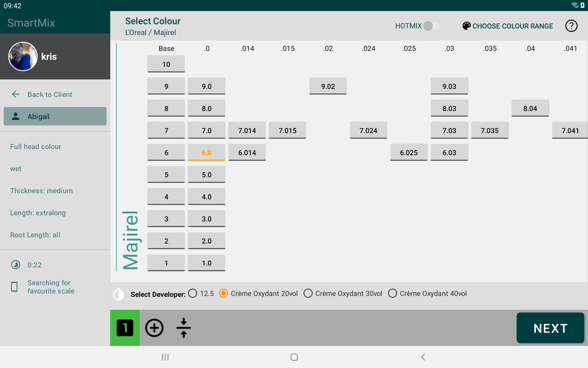The image size is (588, 368).
Task: Tap the scale device icon
Action: coord(14,287)
